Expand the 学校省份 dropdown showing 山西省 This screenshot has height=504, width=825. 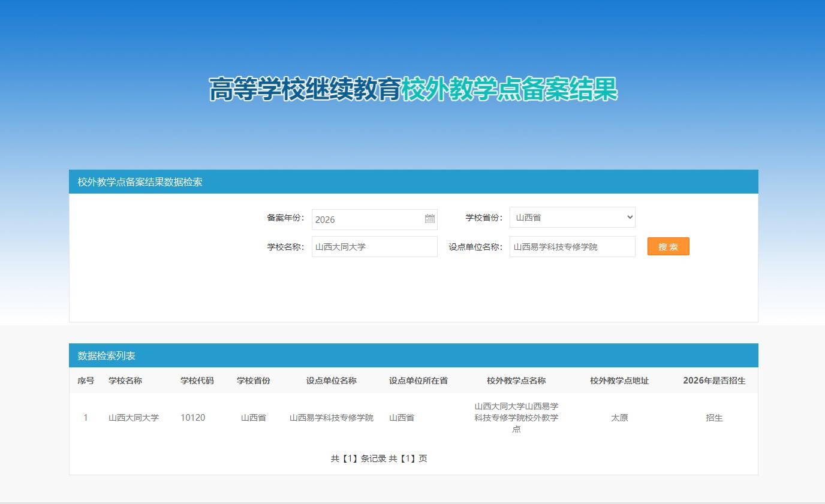pos(573,218)
